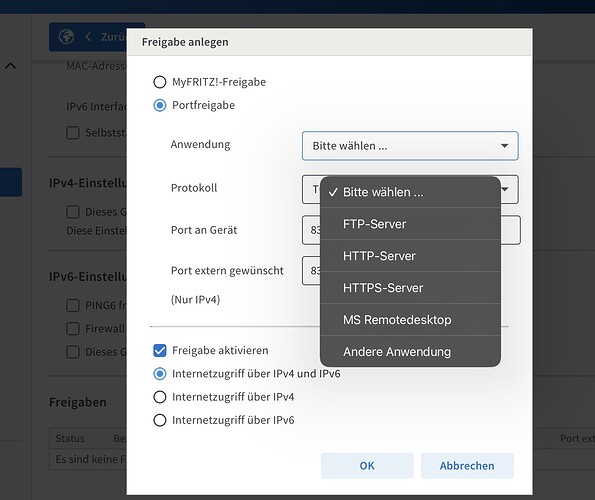Click the highlighted blue sidebar item
Viewport: 595px width, 500px height.
(11, 182)
